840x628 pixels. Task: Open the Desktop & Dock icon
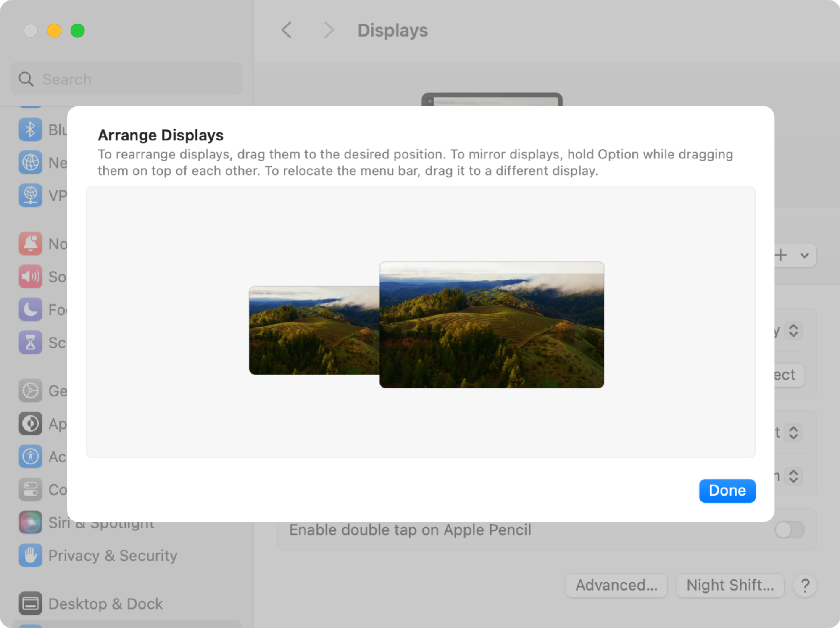[x=30, y=604]
